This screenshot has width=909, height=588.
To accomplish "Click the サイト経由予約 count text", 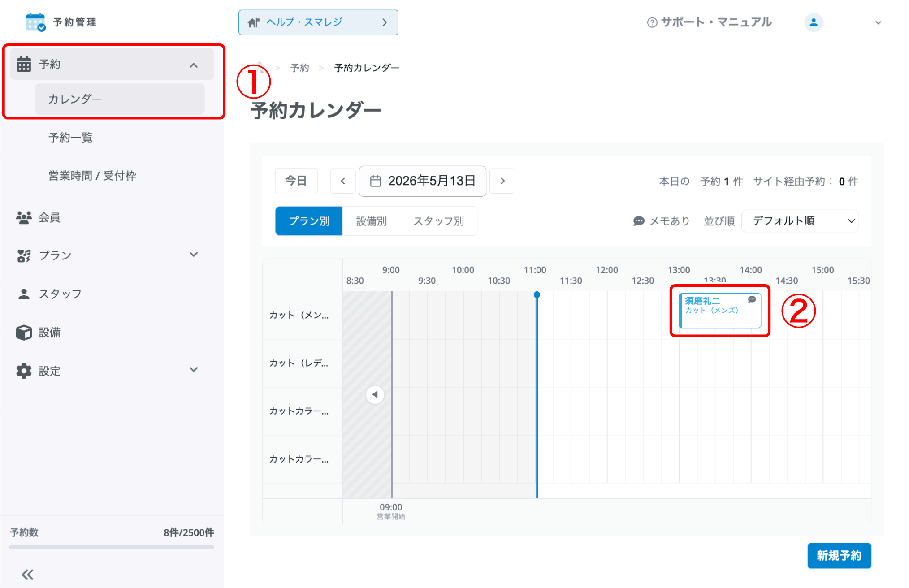I will point(805,181).
